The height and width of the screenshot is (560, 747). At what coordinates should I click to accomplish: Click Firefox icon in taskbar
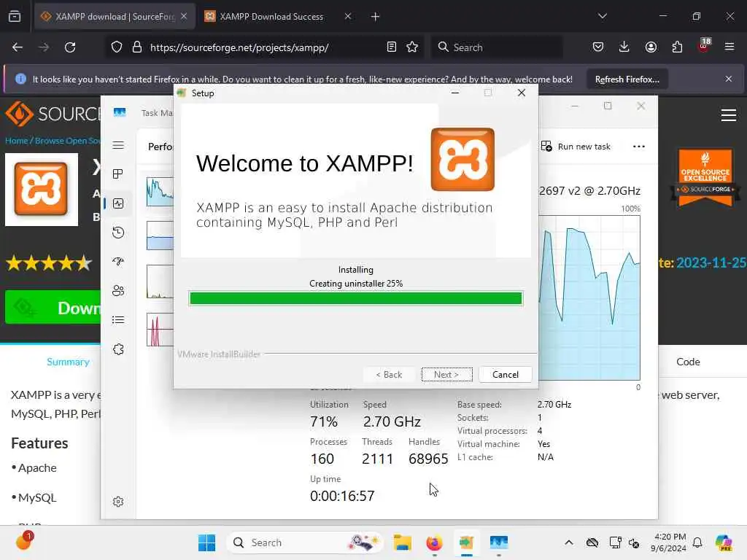pos(434,542)
